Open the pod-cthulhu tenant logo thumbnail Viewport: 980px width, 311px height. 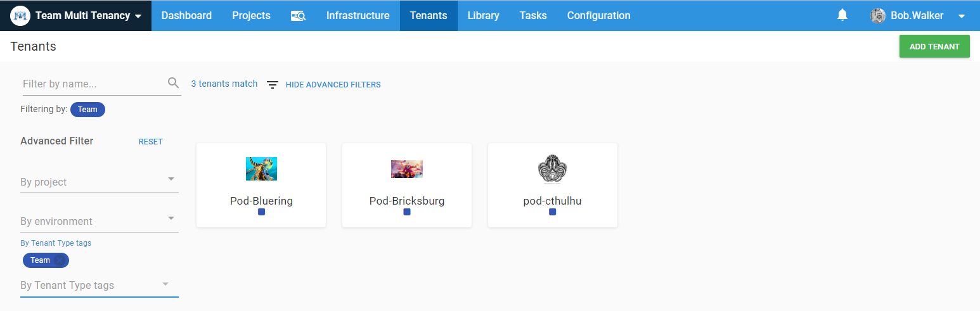coord(552,169)
